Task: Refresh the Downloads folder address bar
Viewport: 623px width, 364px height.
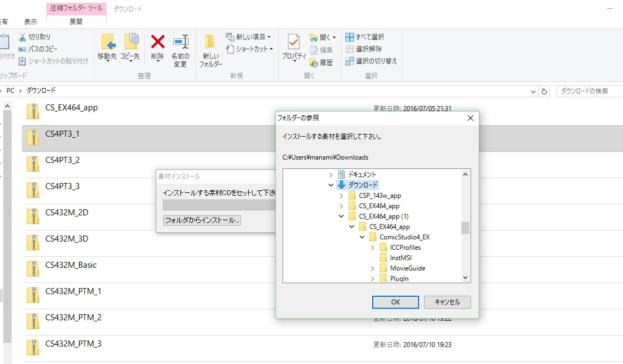Action: point(544,91)
